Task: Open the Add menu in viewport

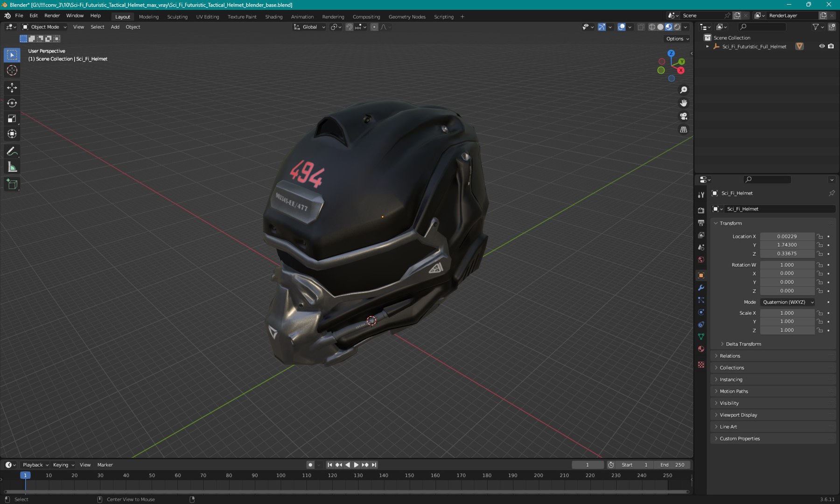Action: (x=115, y=27)
